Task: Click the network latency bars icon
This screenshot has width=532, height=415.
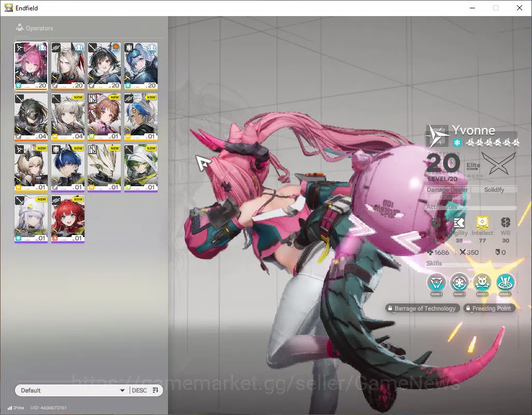Action: coord(10,408)
